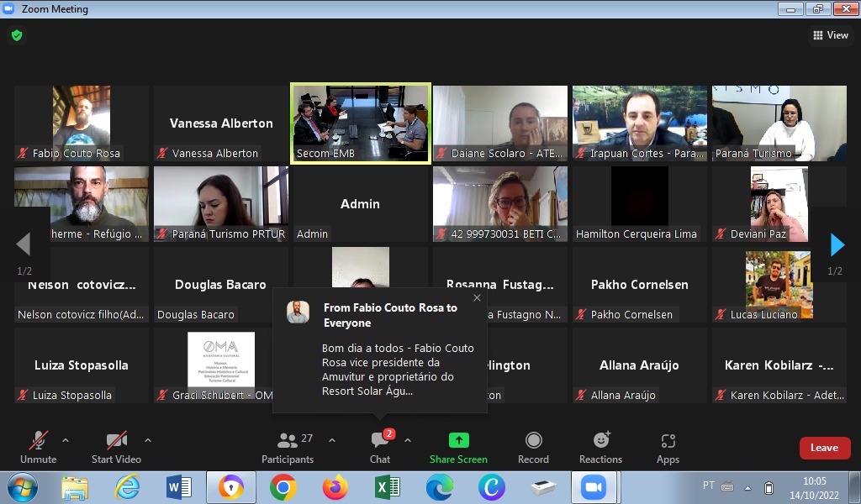Open audio options arrow next to Unmute

tap(66, 440)
